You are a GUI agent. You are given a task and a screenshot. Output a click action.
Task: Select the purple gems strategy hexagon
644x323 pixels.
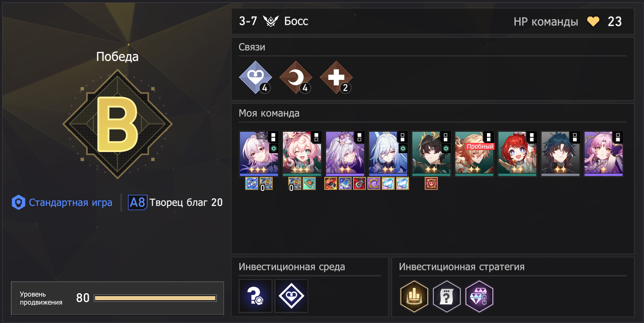click(x=479, y=296)
